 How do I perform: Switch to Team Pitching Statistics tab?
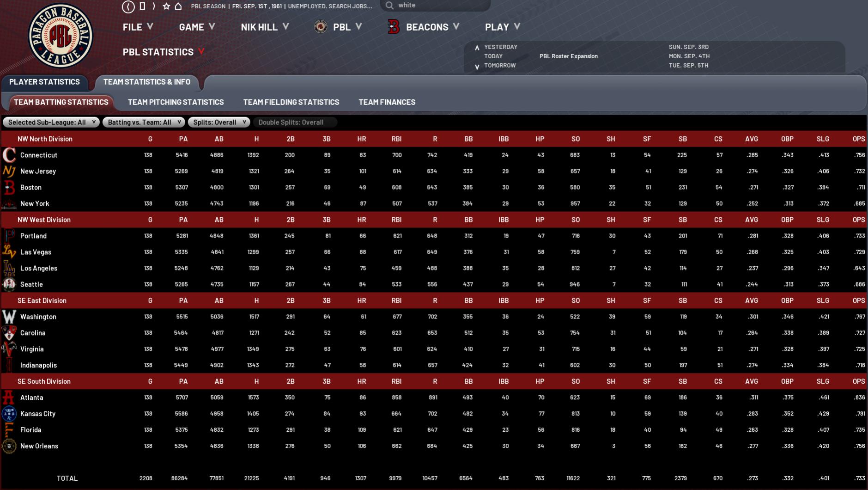coord(176,102)
